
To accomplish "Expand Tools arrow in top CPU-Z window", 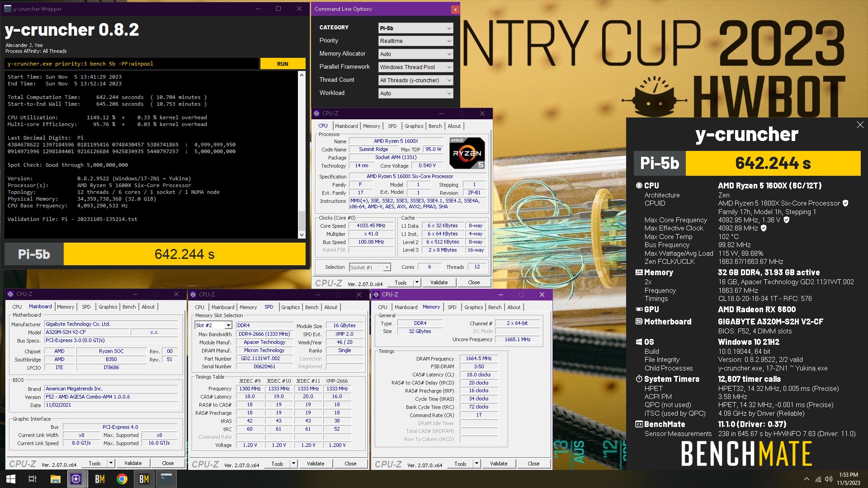I will 417,282.
